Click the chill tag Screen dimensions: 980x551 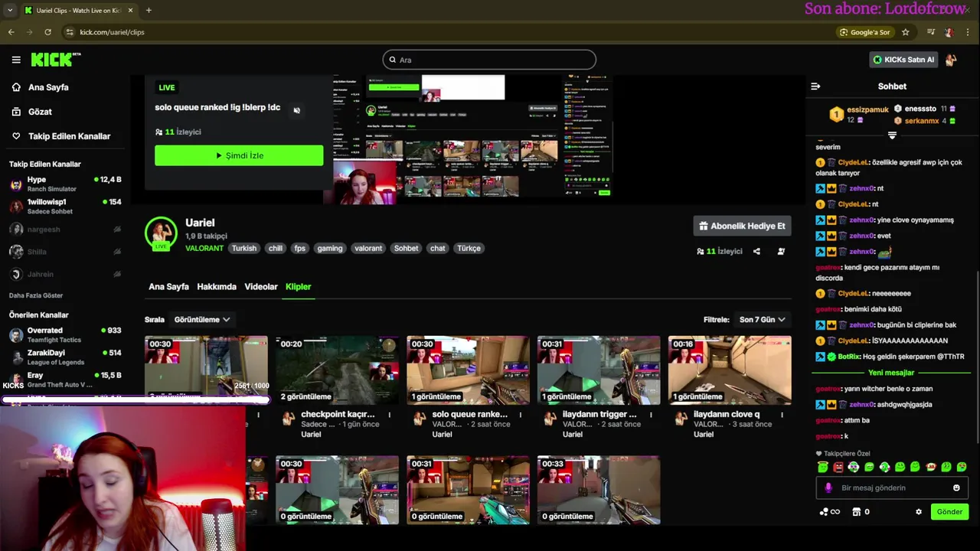tap(276, 248)
